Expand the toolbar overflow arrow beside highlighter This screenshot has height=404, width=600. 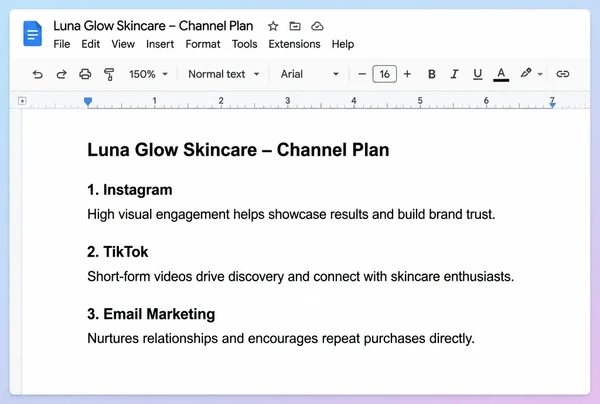[540, 74]
